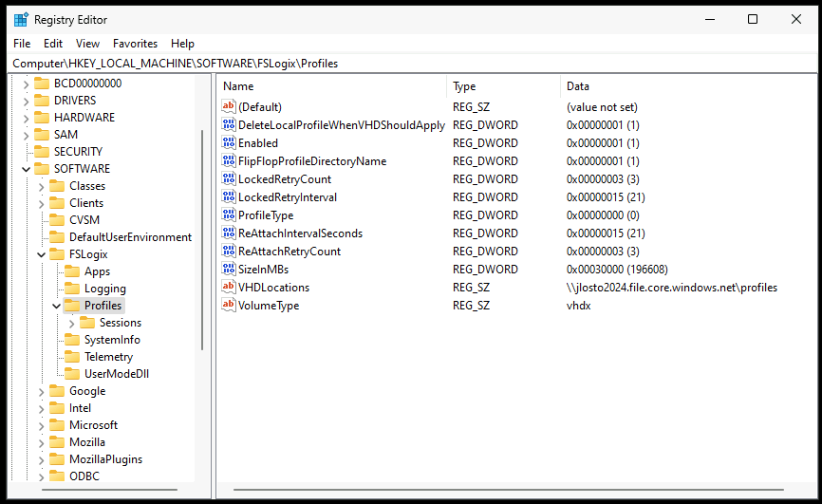Expand the MozillaPlugins key

41,460
